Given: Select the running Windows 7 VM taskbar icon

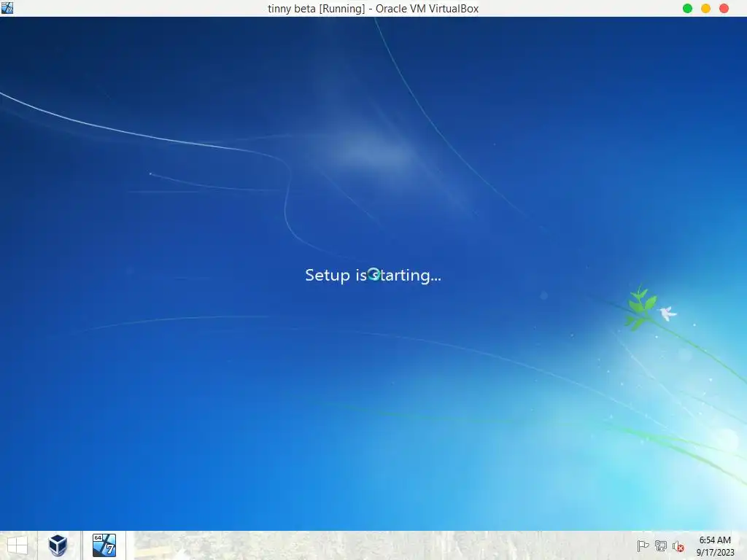Looking at the screenshot, I should pos(104,545).
